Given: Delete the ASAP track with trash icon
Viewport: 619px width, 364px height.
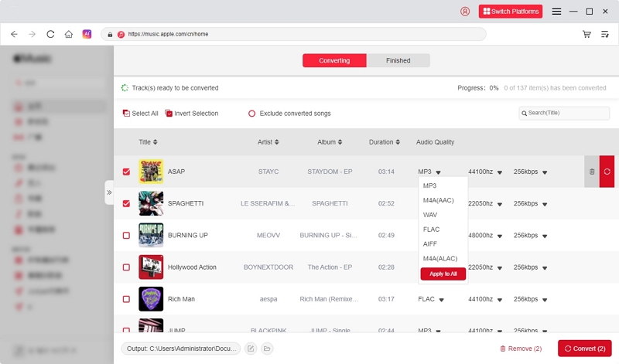Looking at the screenshot, I should click(x=592, y=172).
